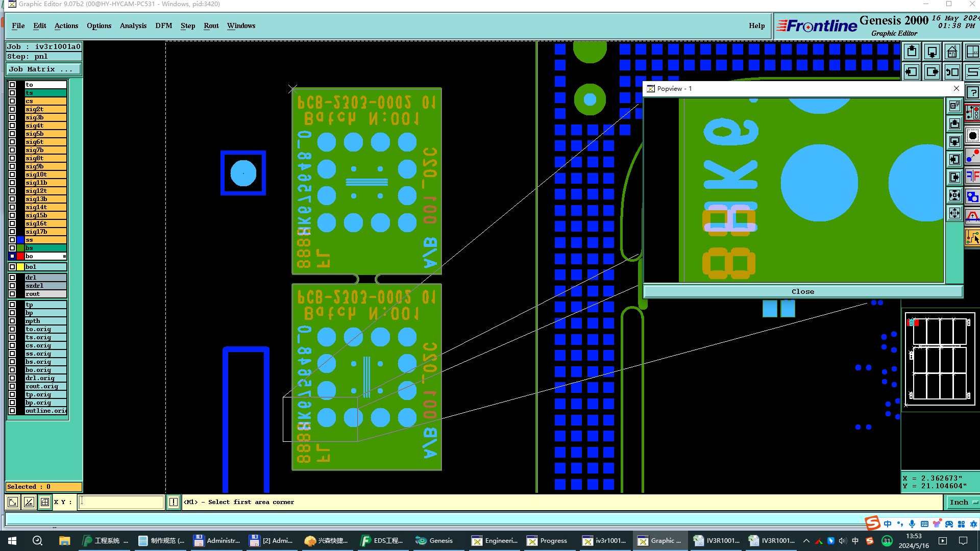Click the pan up icon in main toolbar

912,52
